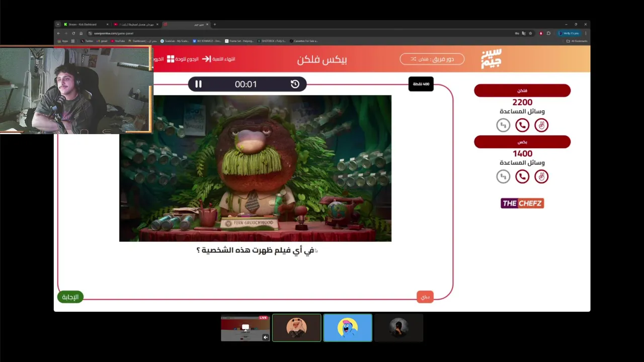Click the red extension icon
Screen dimensions: 644x362
pos(541,33)
